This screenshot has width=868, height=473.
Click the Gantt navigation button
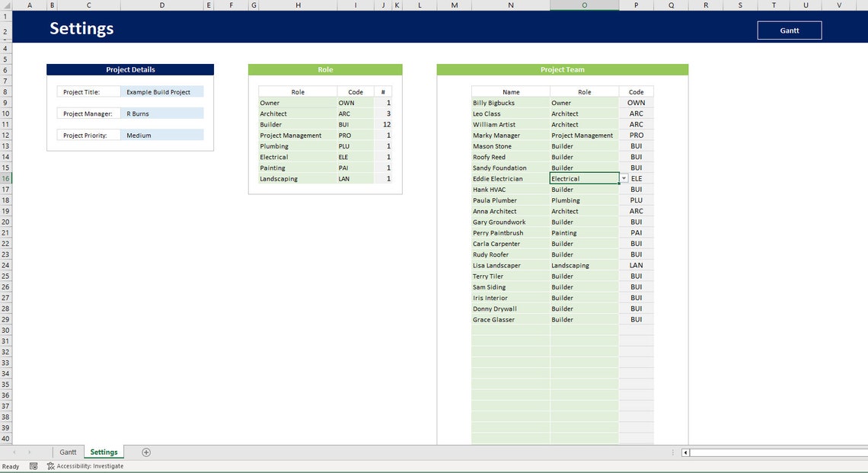pos(789,30)
